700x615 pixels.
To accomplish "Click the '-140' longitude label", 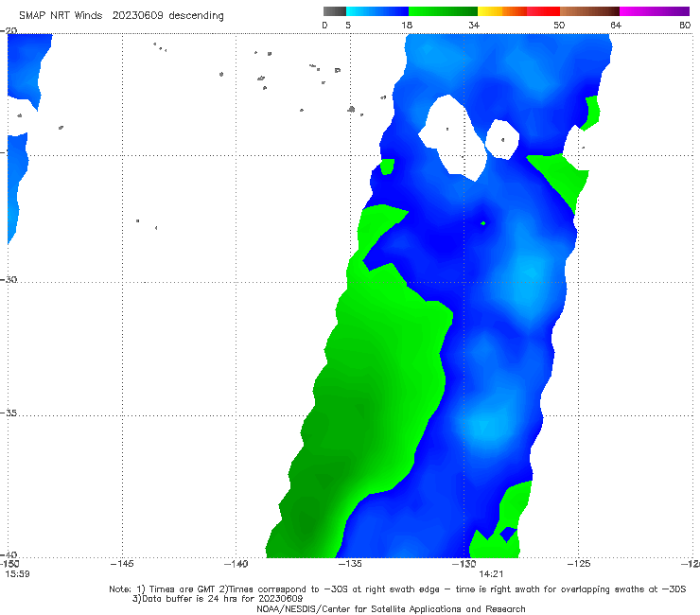I will (x=236, y=564).
